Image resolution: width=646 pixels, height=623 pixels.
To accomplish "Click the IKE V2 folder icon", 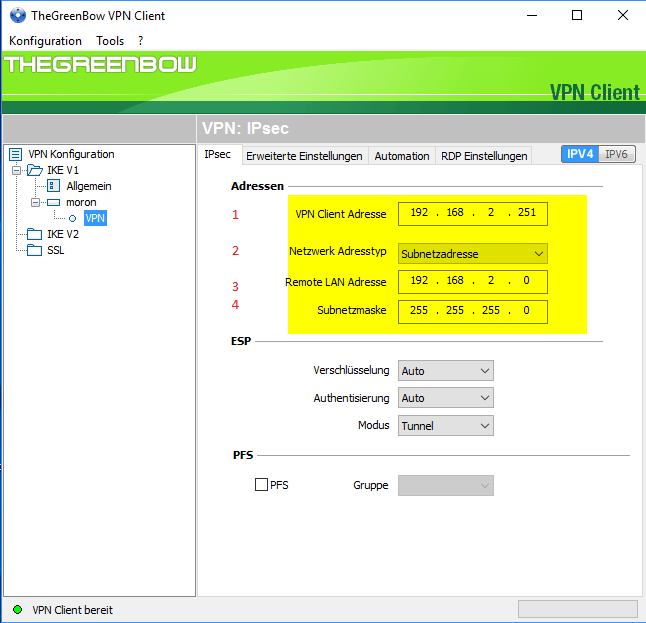I will [x=35, y=234].
